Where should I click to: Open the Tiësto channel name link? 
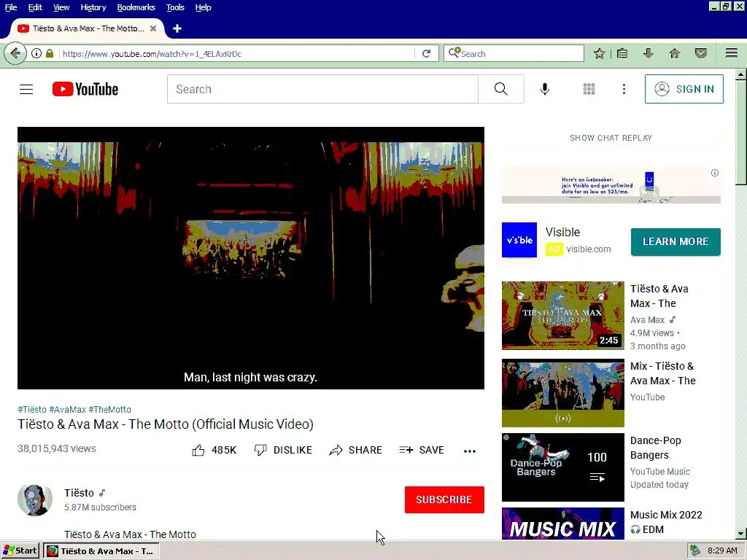click(x=79, y=493)
